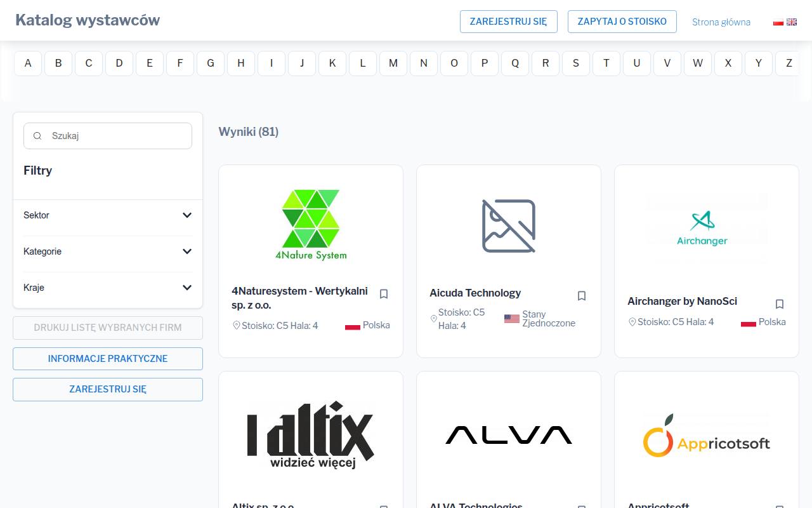Image resolution: width=812 pixels, height=508 pixels.
Task: Open the ALVA logo image
Action: click(x=509, y=435)
